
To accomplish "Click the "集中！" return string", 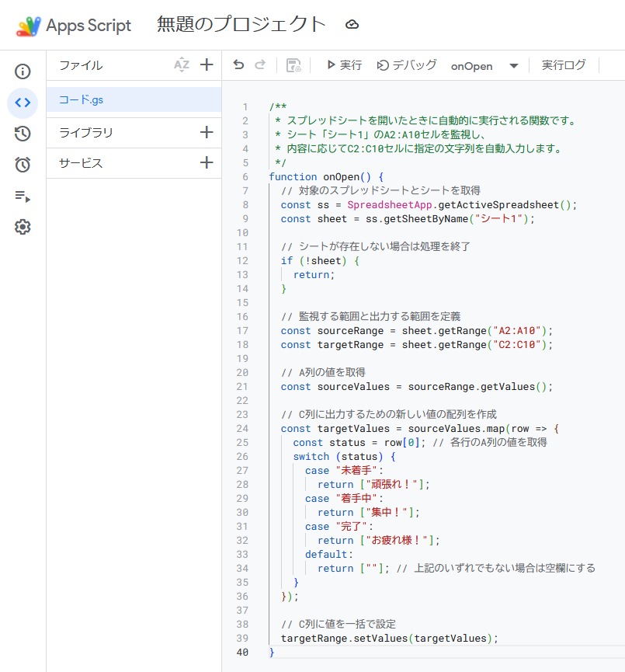I will tap(387, 512).
